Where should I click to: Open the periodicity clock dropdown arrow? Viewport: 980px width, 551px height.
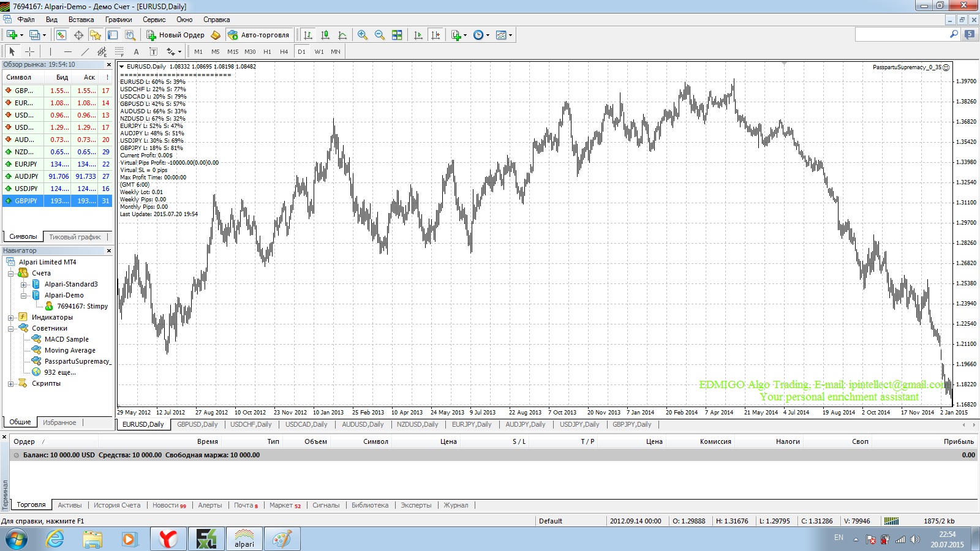click(x=488, y=35)
